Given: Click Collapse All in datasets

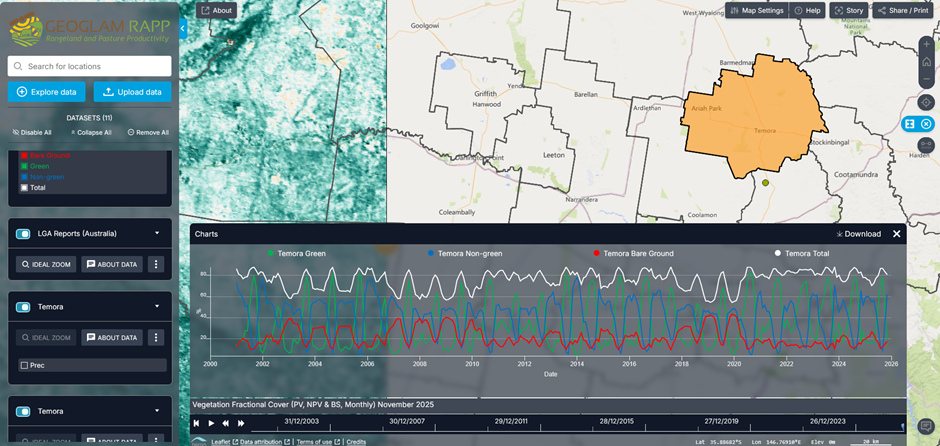Looking at the screenshot, I should point(90,132).
